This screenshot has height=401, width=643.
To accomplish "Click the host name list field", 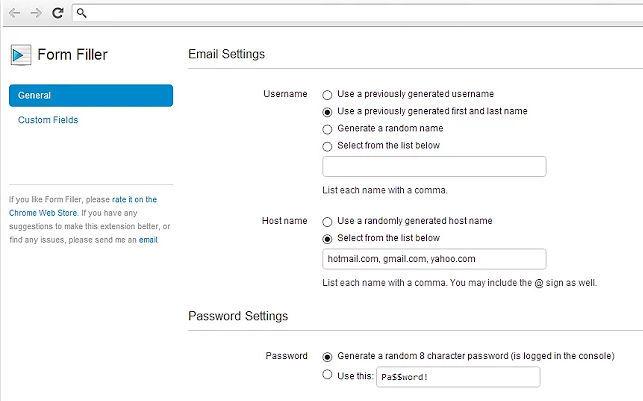I will pos(434,260).
